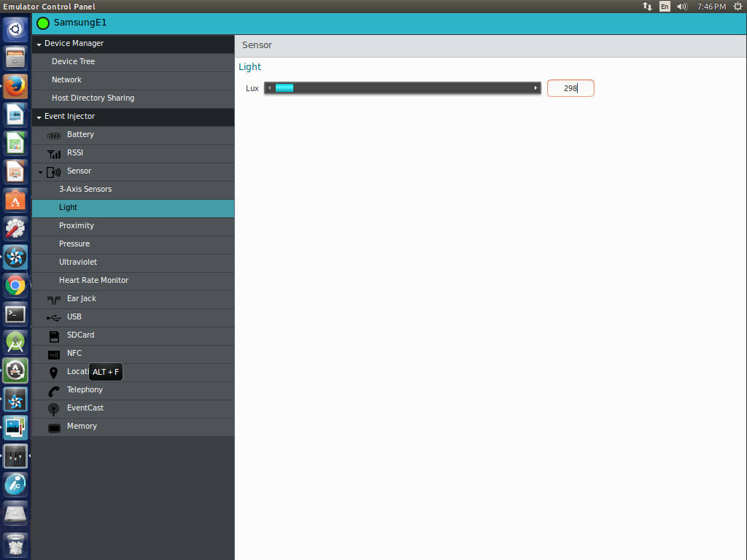Launch Google Chrome from the dock
747x560 pixels.
[15, 285]
